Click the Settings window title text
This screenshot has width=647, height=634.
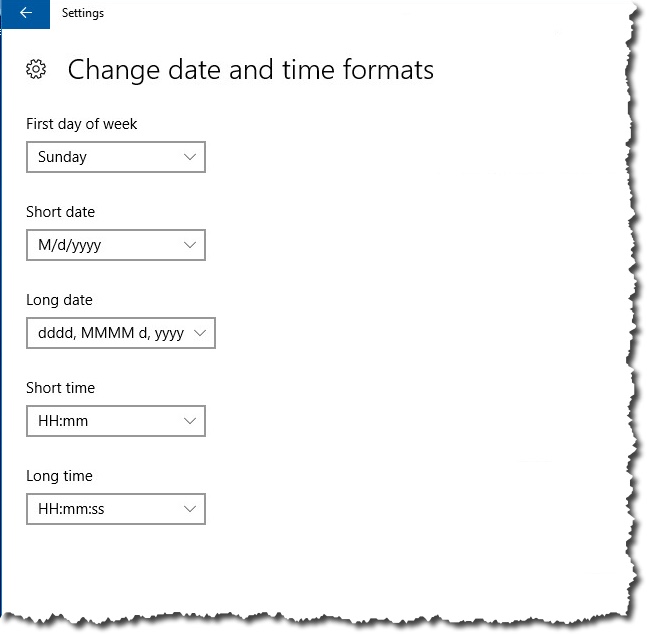83,13
